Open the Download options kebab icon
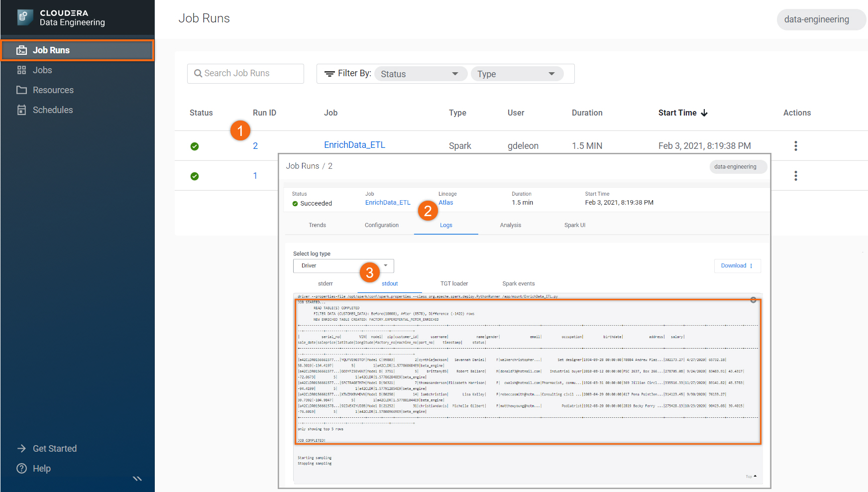The width and height of the screenshot is (868, 492). (752, 266)
